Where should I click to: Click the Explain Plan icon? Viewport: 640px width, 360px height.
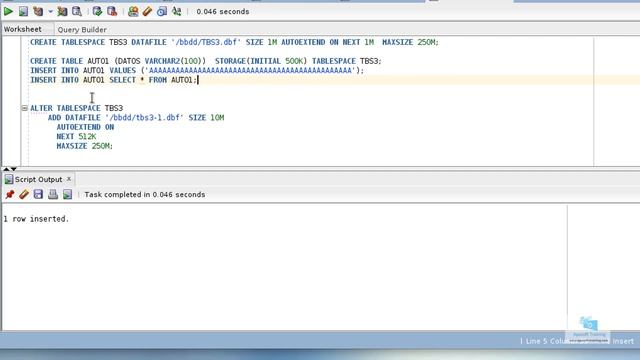[38, 11]
